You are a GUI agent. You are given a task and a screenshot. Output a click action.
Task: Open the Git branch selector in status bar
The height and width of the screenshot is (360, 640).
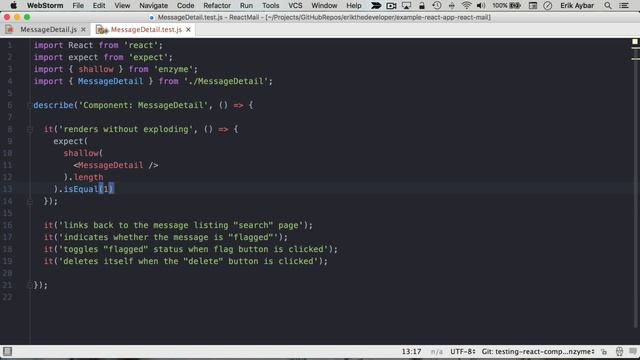pos(538,351)
